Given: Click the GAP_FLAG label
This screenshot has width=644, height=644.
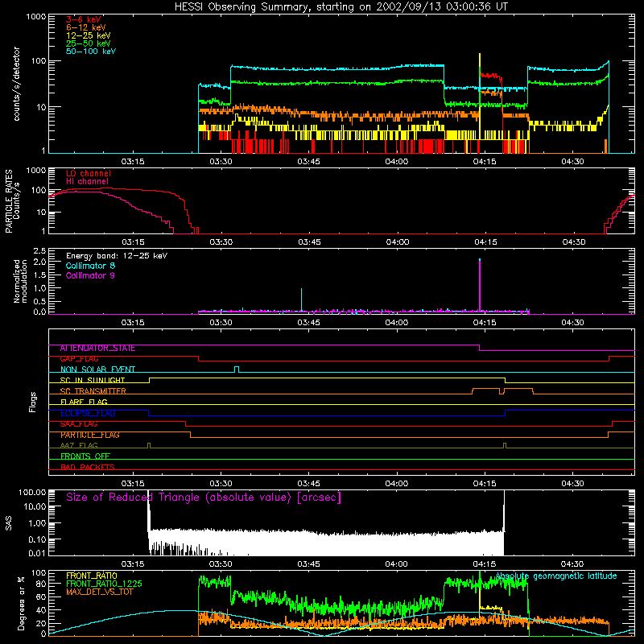Looking at the screenshot, I should pyautogui.click(x=79, y=358).
